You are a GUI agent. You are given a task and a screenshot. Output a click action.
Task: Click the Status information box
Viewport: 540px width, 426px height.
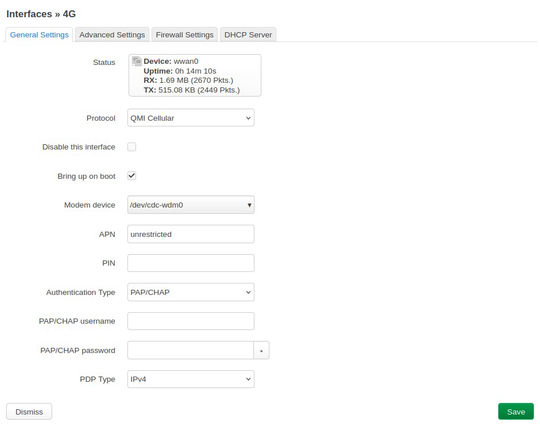click(195, 75)
